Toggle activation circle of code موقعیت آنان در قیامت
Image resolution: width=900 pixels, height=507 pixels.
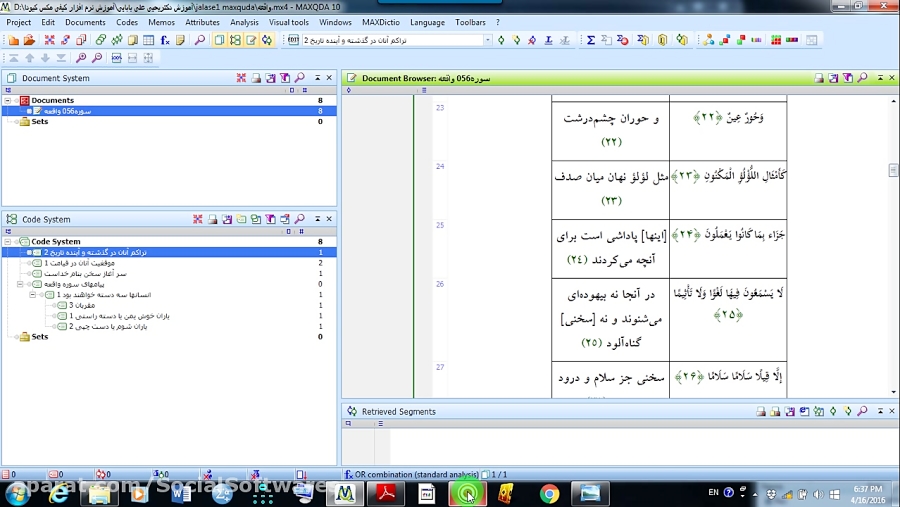[29, 263]
